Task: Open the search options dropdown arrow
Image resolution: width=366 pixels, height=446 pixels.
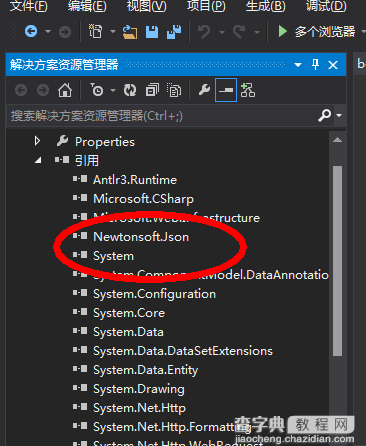Action: click(339, 115)
